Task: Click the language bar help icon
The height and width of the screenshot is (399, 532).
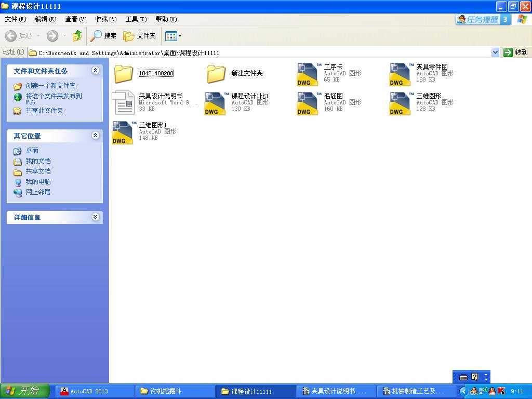Action: point(475,377)
